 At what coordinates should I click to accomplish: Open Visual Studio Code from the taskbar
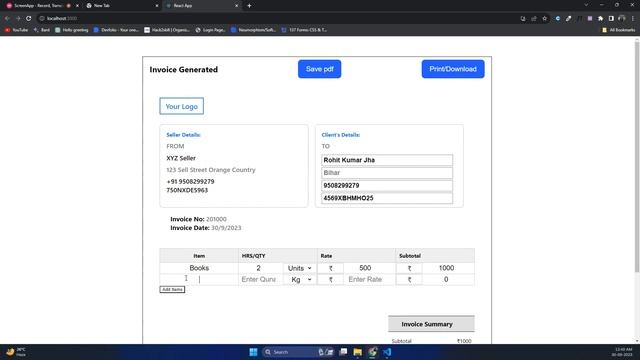tap(387, 352)
